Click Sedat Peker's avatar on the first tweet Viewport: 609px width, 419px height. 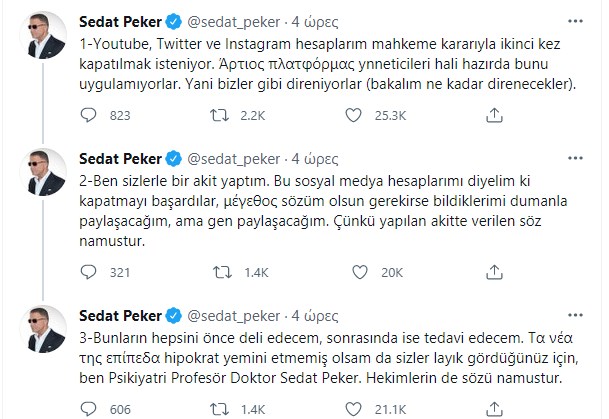pos(45,35)
